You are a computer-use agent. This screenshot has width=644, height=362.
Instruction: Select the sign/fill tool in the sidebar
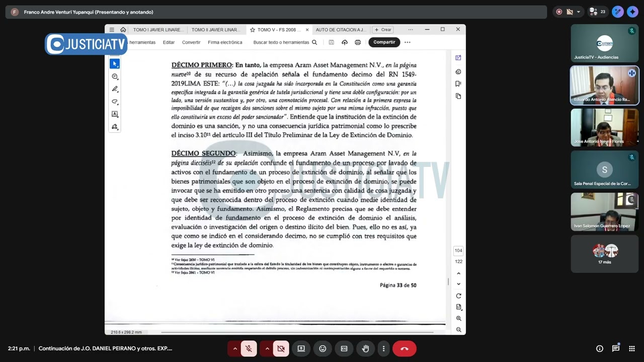tap(115, 127)
